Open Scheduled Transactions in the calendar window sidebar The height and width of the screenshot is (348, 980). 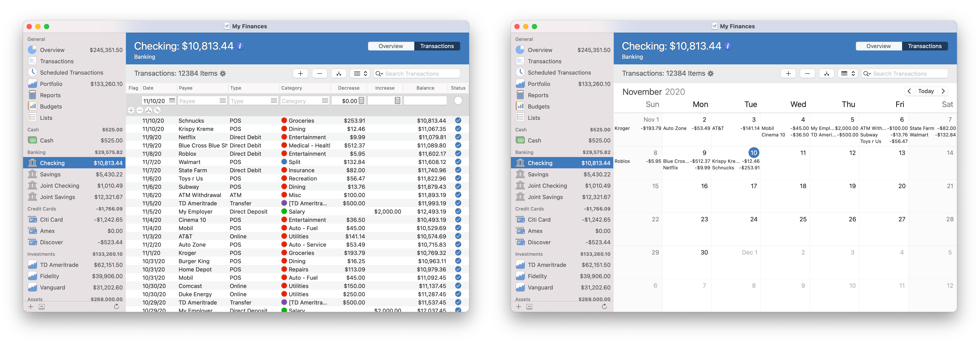(x=559, y=73)
